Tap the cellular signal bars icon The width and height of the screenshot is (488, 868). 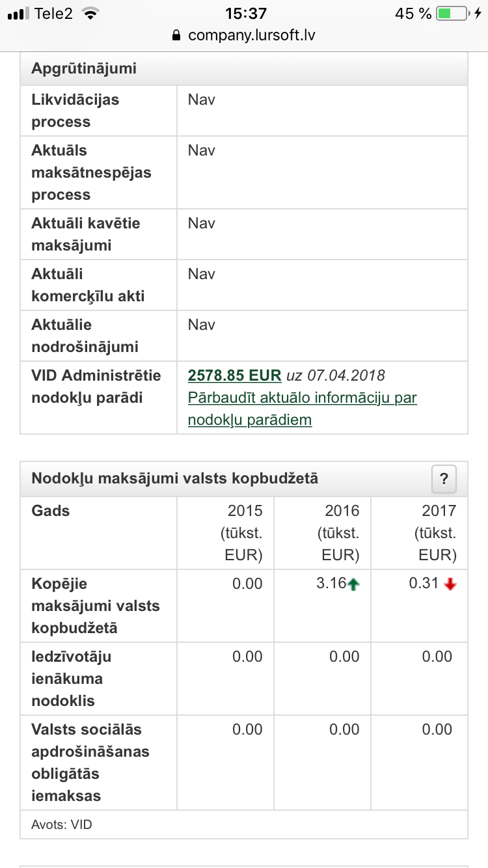[x=19, y=14]
